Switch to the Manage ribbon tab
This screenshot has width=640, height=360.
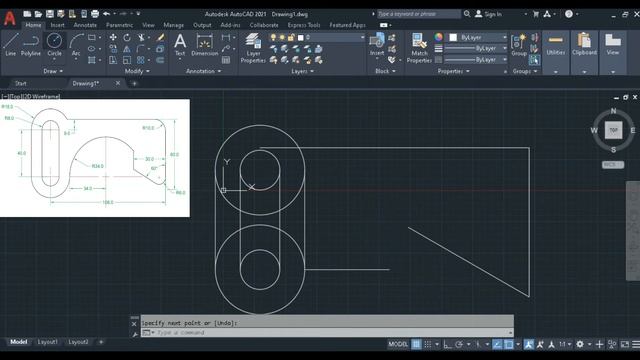173,25
